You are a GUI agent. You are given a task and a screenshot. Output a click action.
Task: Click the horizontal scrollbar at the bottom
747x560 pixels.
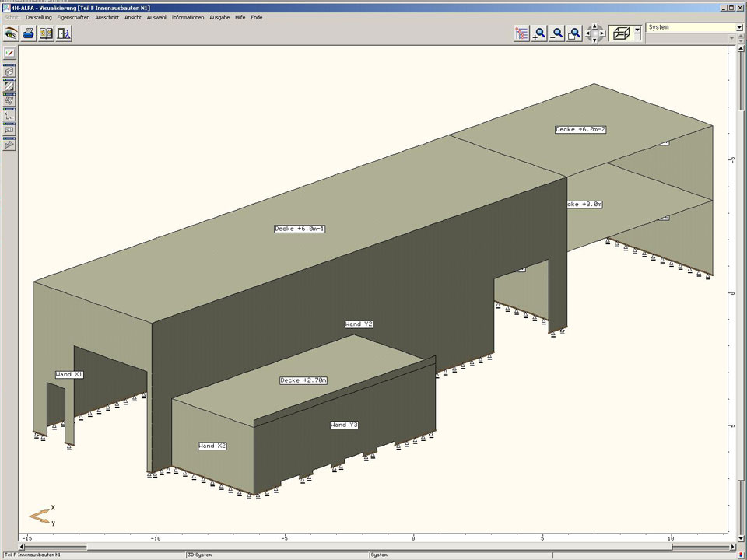click(x=373, y=547)
